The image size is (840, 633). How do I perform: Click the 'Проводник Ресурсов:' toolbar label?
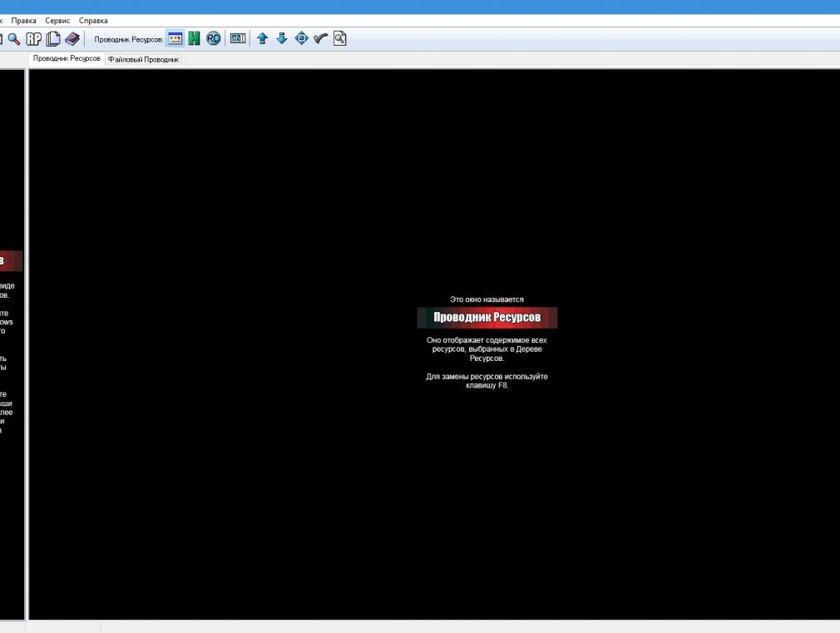[129, 39]
